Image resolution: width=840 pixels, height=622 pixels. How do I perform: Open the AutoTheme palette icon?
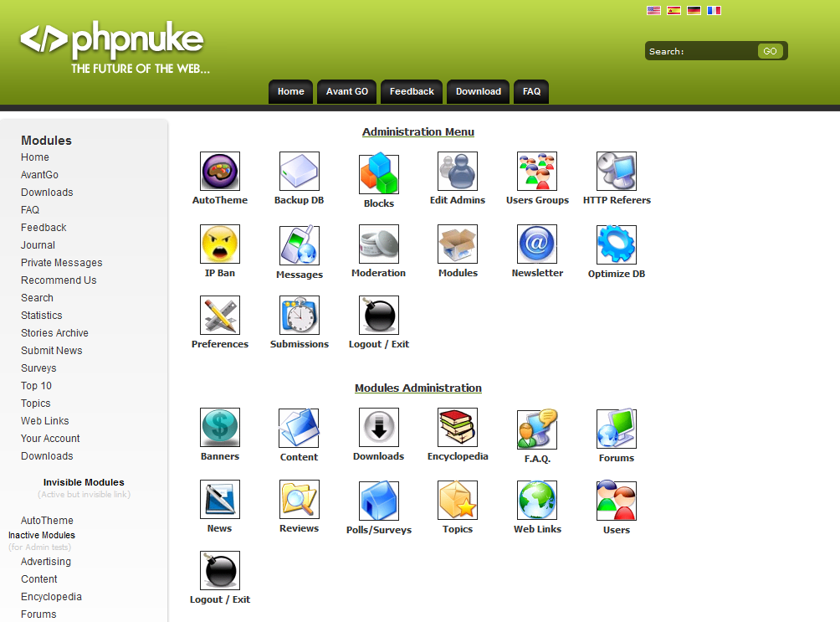[220, 171]
